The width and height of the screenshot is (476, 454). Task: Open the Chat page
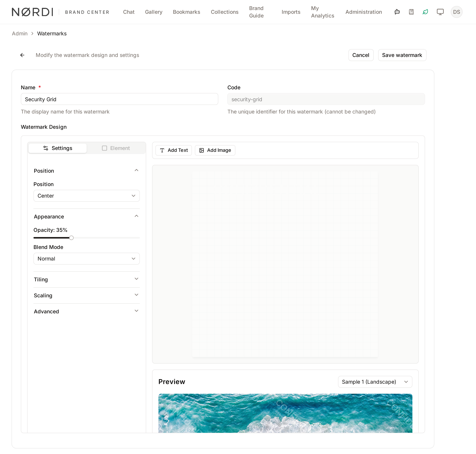click(129, 12)
